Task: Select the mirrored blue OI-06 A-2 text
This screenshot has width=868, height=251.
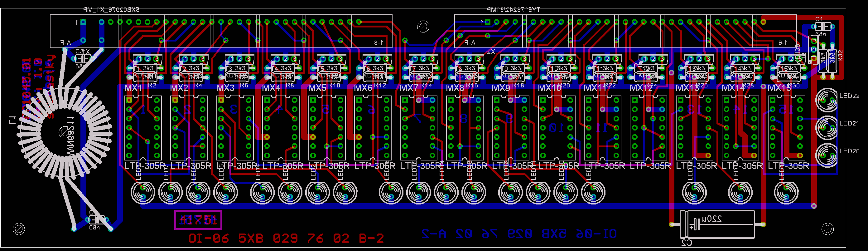Action: point(519,234)
